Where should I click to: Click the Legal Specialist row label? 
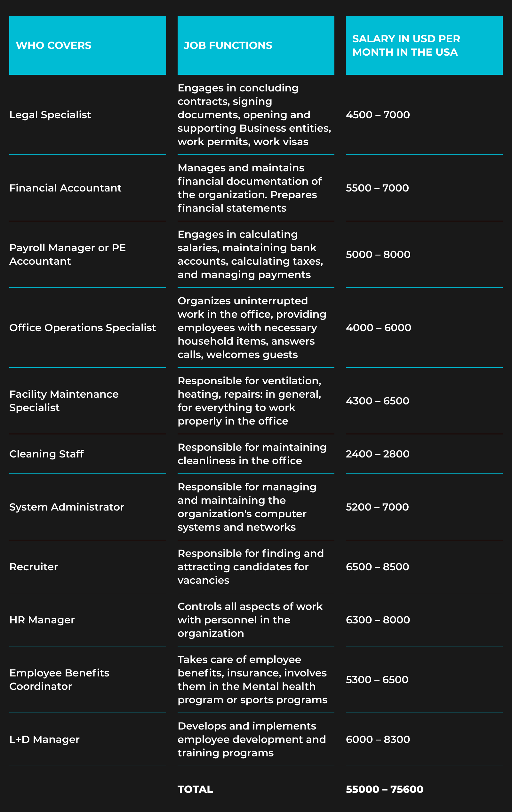pyautogui.click(x=50, y=115)
